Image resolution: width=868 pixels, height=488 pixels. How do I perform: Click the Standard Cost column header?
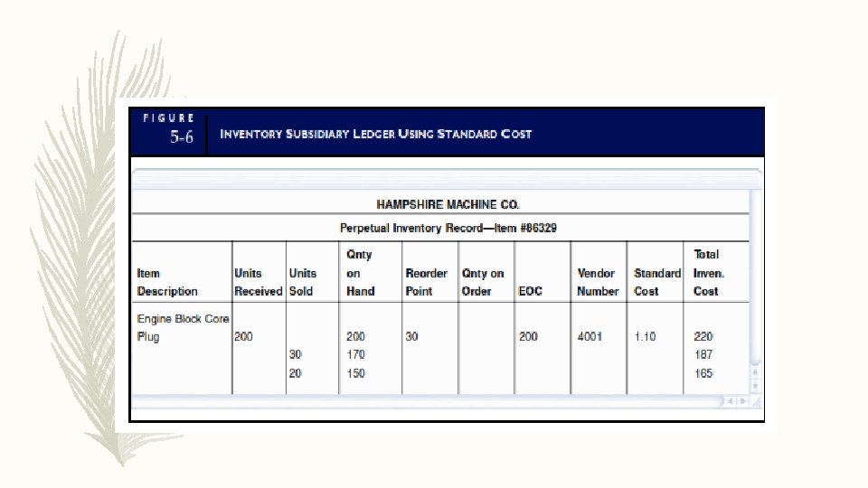(x=657, y=282)
